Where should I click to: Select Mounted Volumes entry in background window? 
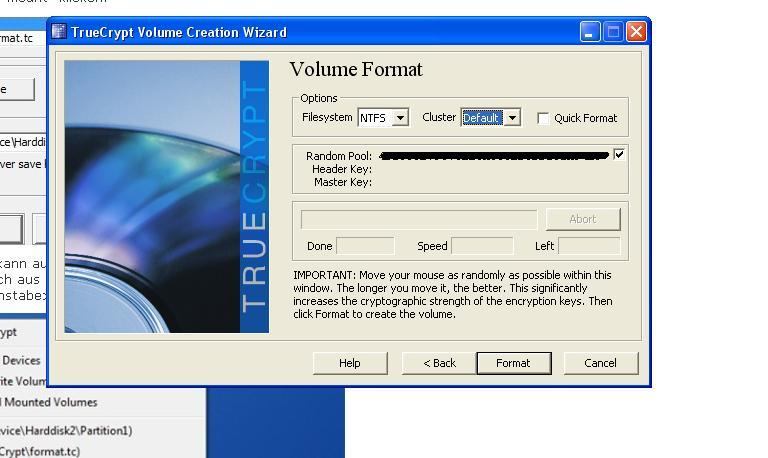tap(50, 402)
